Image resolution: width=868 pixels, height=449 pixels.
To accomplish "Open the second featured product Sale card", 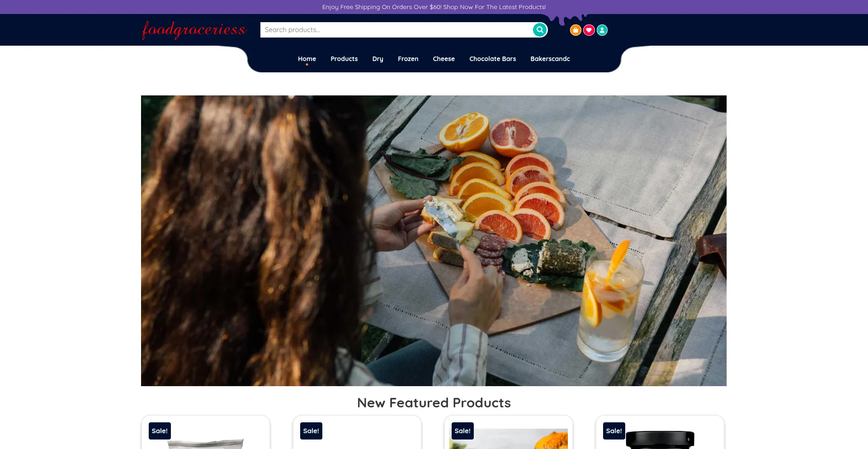I will click(x=357, y=432).
